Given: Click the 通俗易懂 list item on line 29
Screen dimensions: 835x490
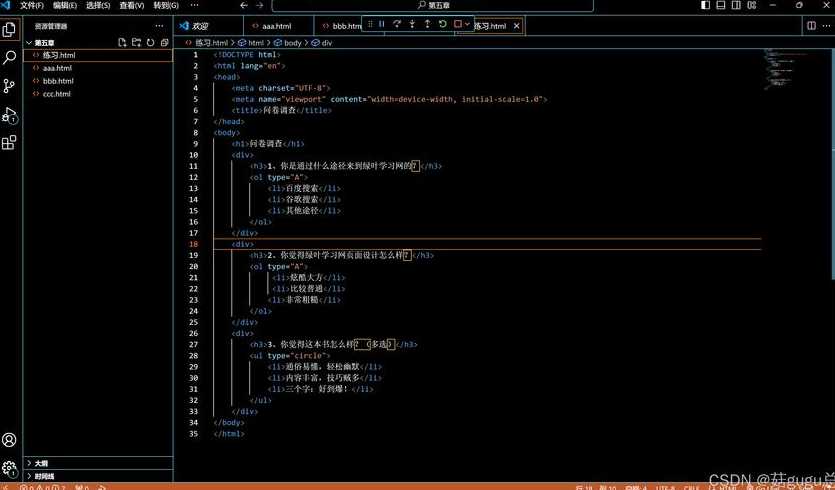Looking at the screenshot, I should pos(302,367).
